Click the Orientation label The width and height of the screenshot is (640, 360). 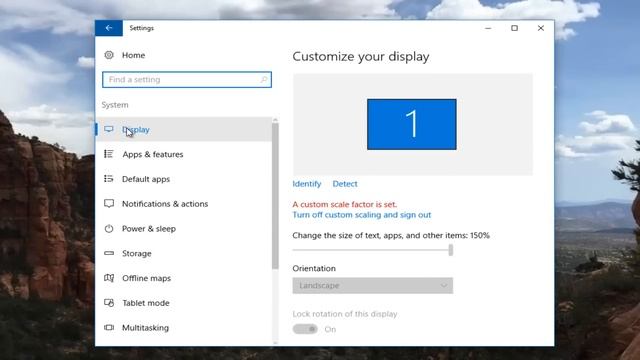[314, 269]
